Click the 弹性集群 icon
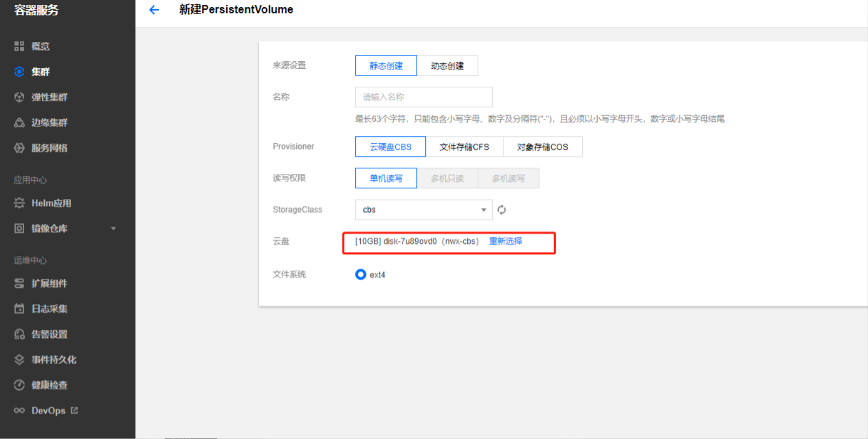This screenshot has height=439, width=868. (19, 97)
